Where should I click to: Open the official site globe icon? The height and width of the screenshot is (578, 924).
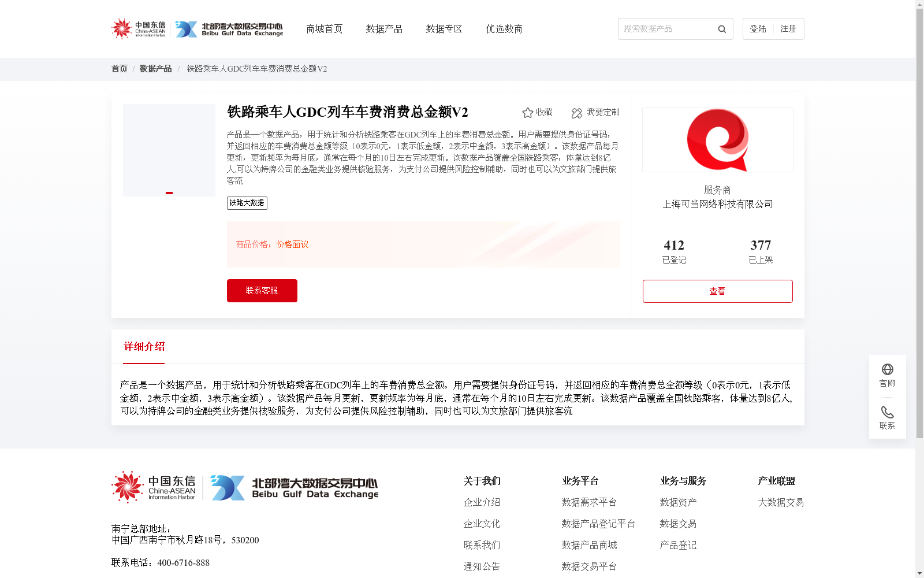(x=888, y=369)
